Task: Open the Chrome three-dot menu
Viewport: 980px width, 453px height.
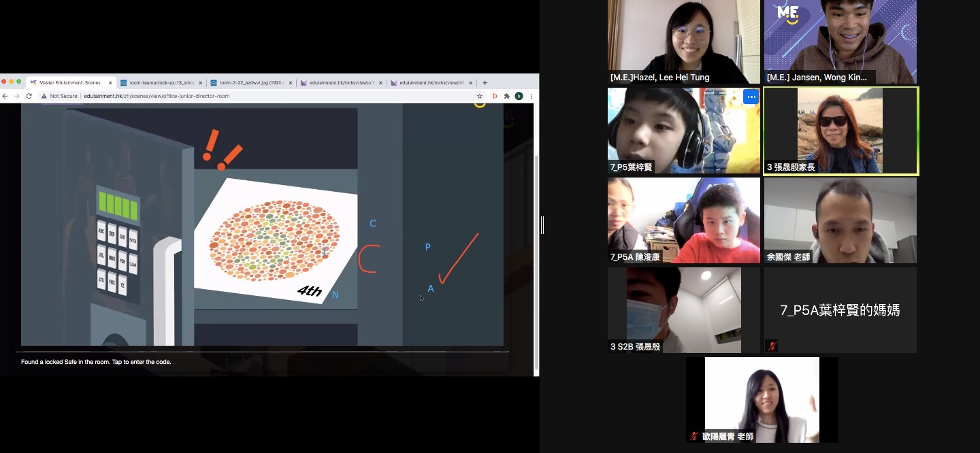Action: pos(531,96)
